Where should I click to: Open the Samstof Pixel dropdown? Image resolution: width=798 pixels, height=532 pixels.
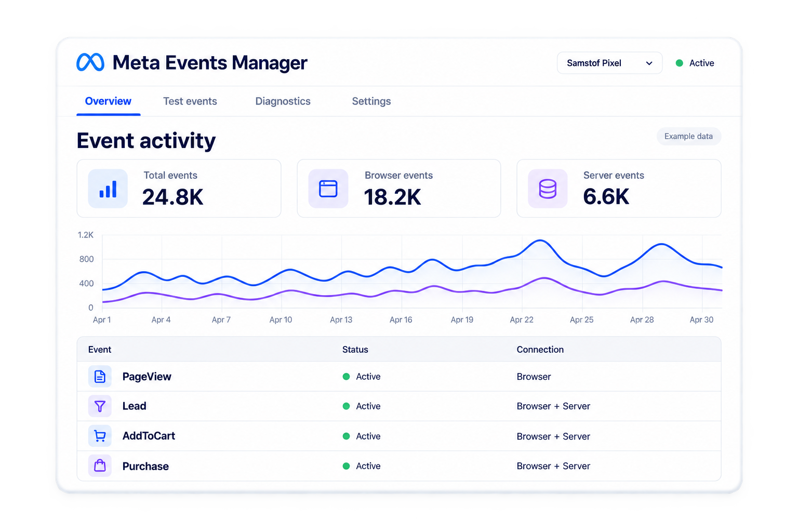coord(609,63)
